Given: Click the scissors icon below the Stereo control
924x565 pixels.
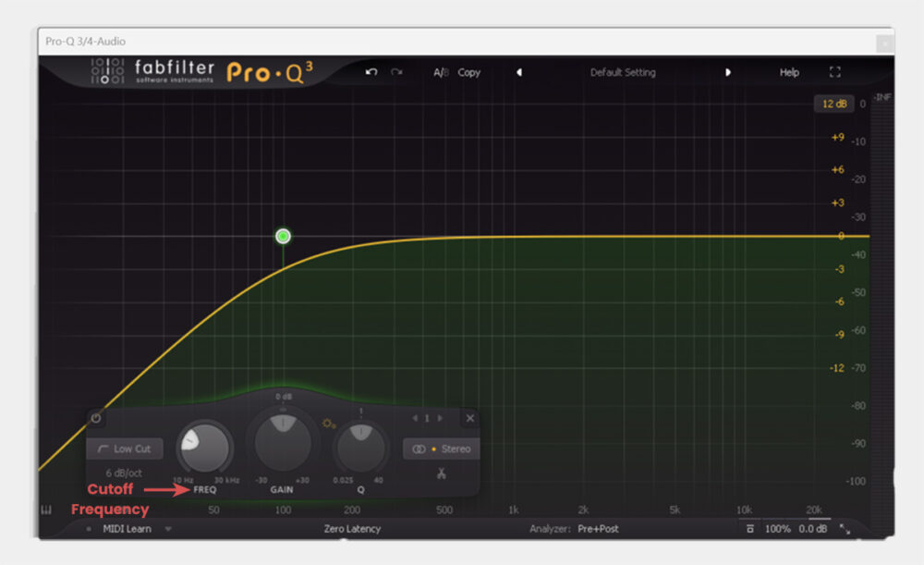Looking at the screenshot, I should click(x=443, y=473).
